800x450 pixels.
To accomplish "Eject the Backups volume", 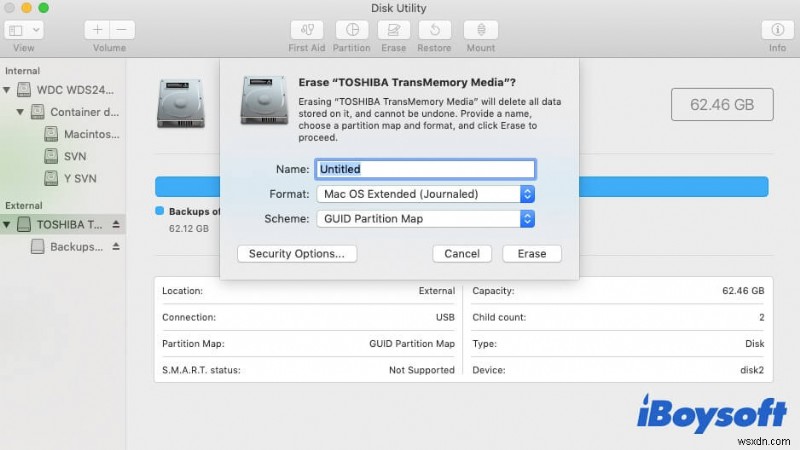I will click(x=116, y=246).
